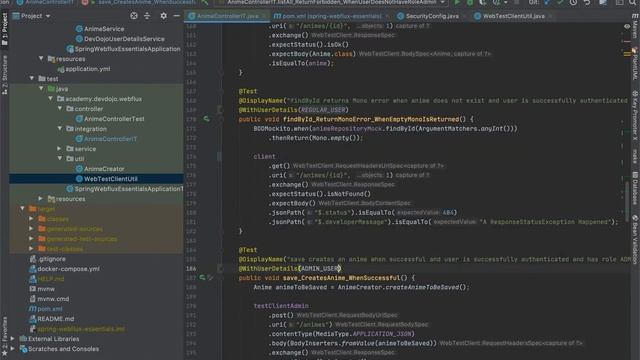Expand the service package
Screen dimensions: 640x360
[60, 149]
